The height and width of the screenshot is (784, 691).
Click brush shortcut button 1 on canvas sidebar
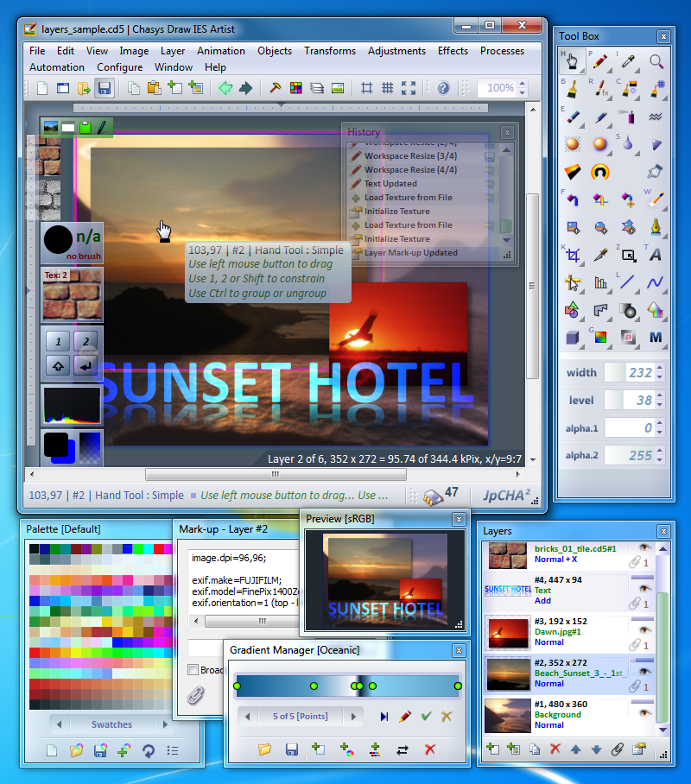click(58, 342)
